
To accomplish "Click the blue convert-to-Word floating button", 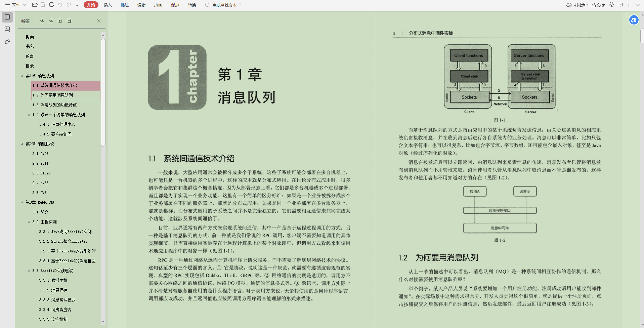I will point(634,20).
